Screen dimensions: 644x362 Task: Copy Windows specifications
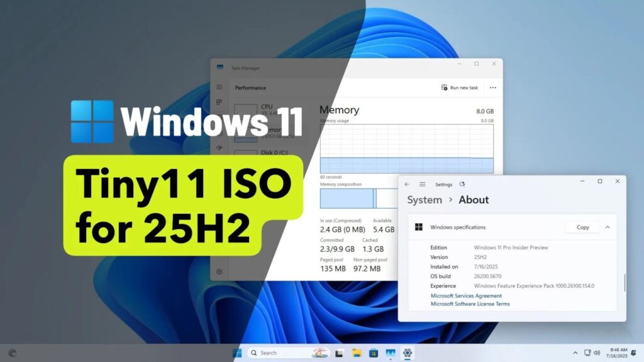pyautogui.click(x=582, y=227)
